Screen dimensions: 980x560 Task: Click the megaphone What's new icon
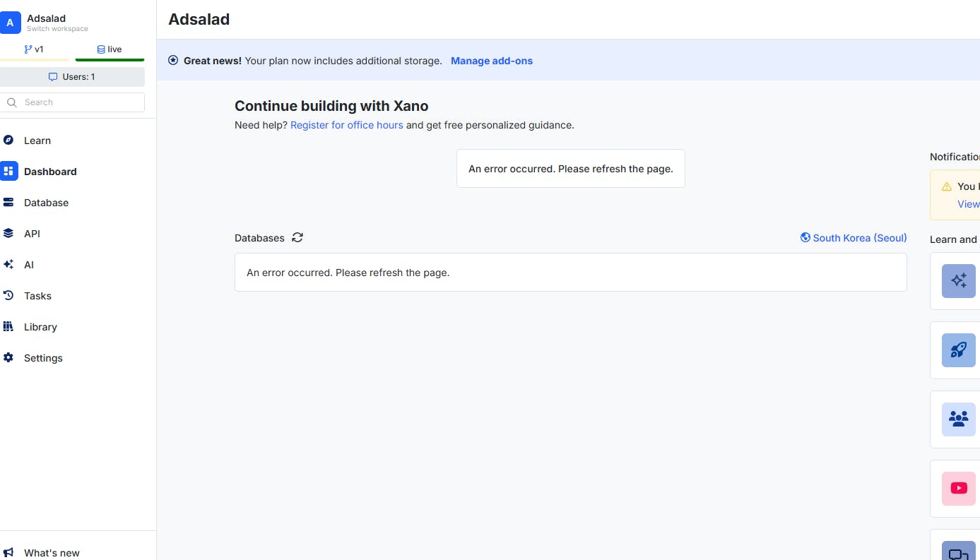(8, 553)
